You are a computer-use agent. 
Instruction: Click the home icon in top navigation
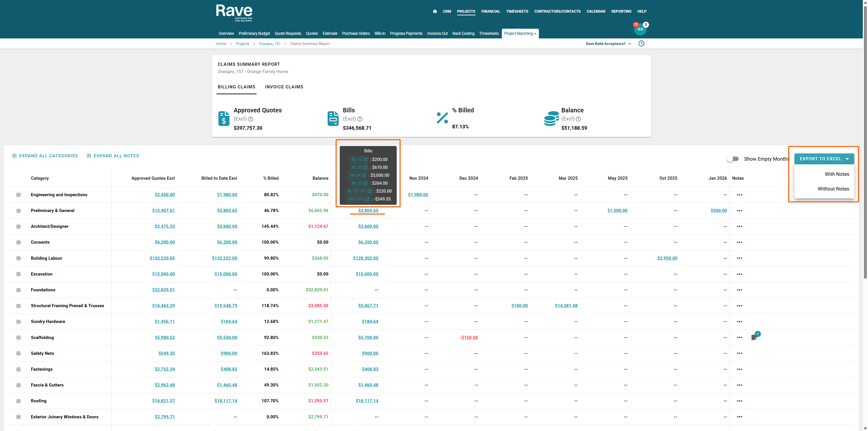tap(435, 12)
